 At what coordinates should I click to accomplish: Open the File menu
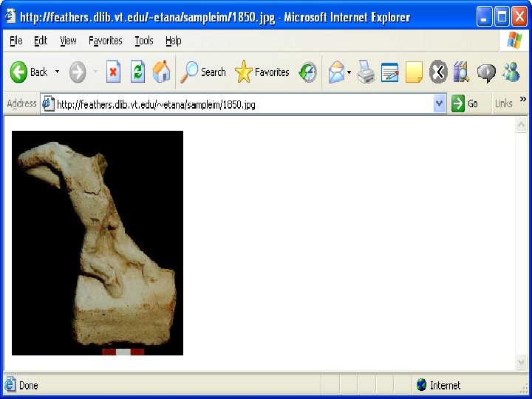pyautogui.click(x=16, y=41)
